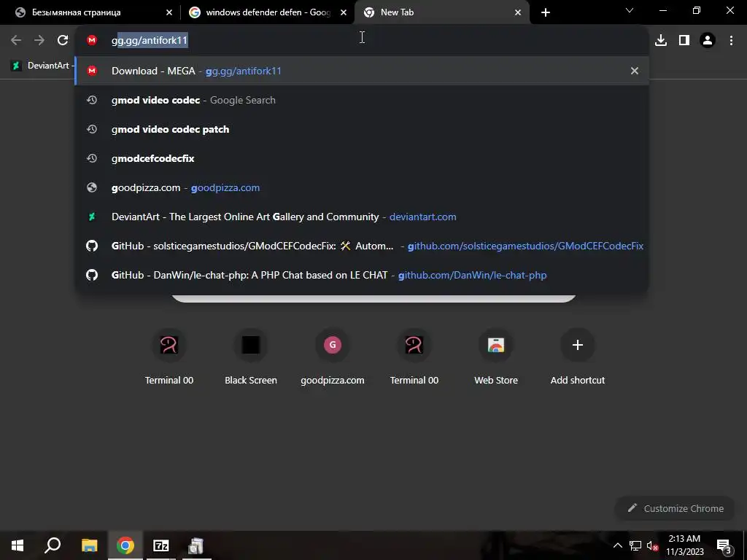Close the Безымянная страница tab
Viewport: 747px width, 560px height.
169,12
